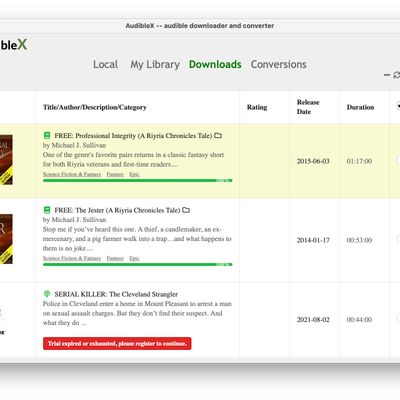Click the AudibleX window title text
This screenshot has height=400, width=400.
coord(200,26)
